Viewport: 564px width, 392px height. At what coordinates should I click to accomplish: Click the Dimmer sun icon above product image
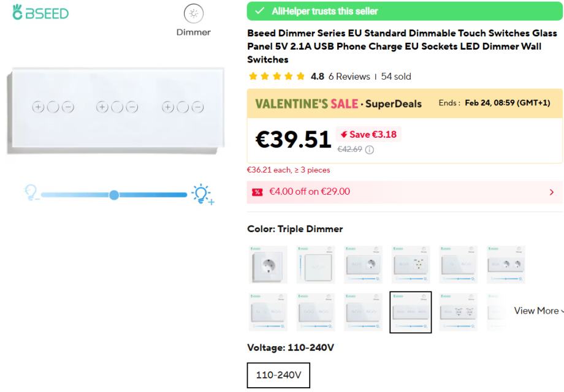[194, 14]
